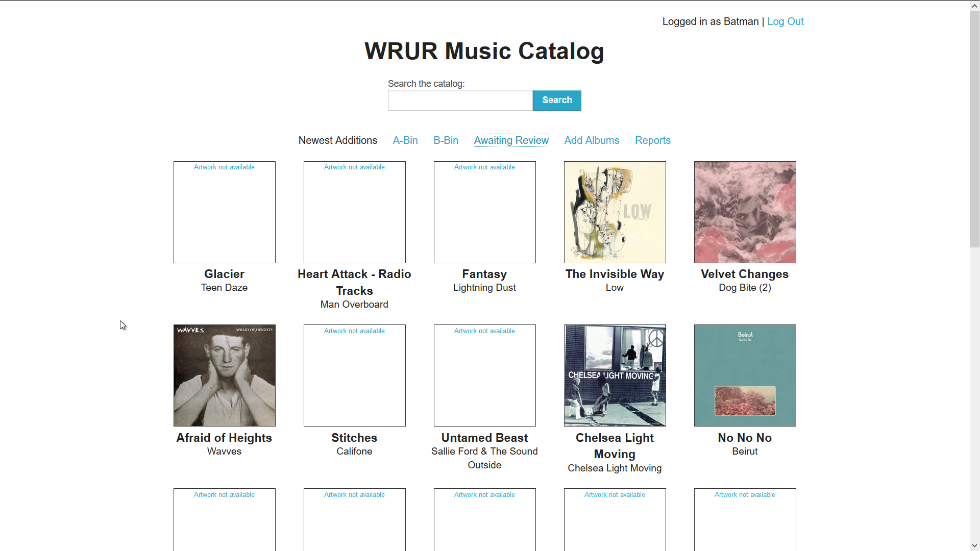Open Chelsea Light Moving album cover
This screenshot has width=980, height=551.
point(615,375)
